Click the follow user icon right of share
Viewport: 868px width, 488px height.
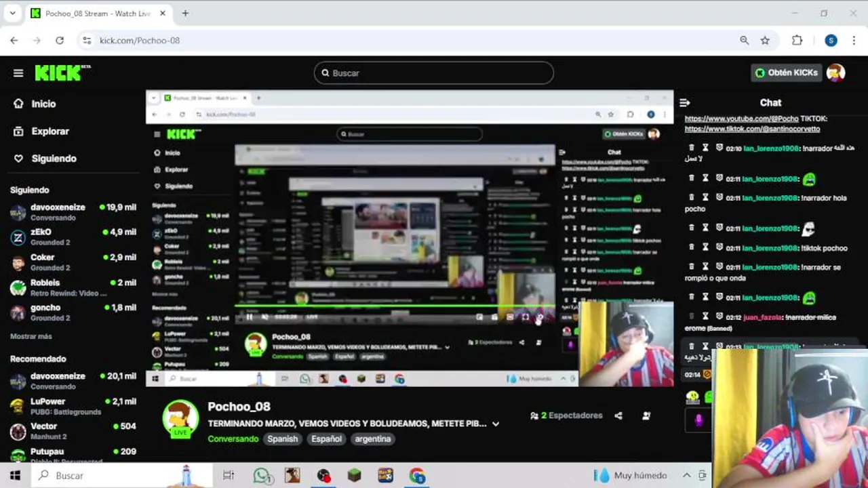646,415
